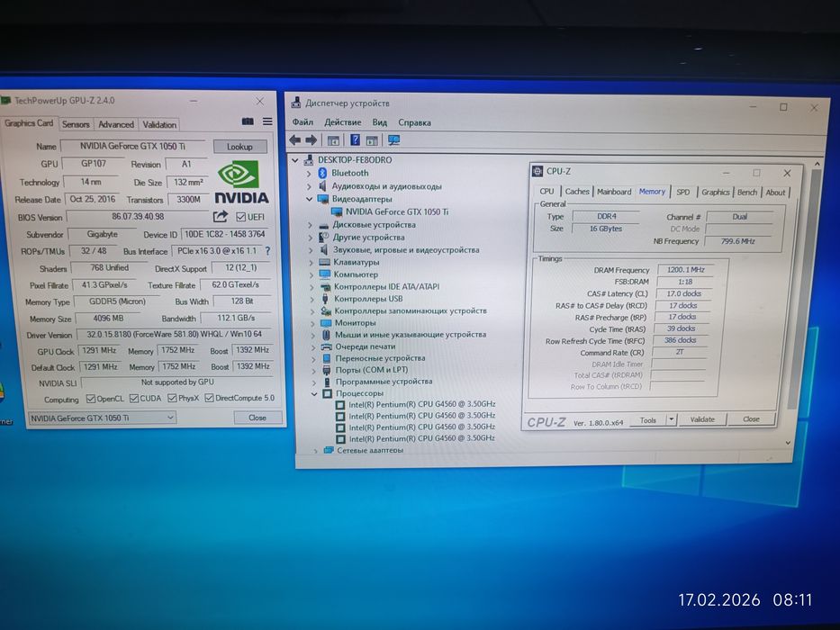
Task: Click Back arrow in Device Manager toolbar
Action: 294,140
